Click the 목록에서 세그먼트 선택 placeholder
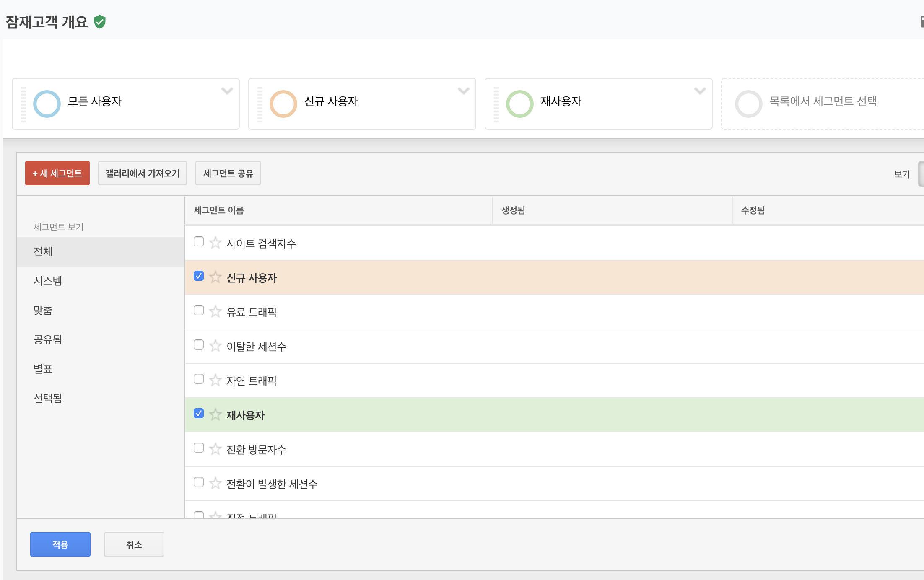The height and width of the screenshot is (580, 924). tap(823, 101)
